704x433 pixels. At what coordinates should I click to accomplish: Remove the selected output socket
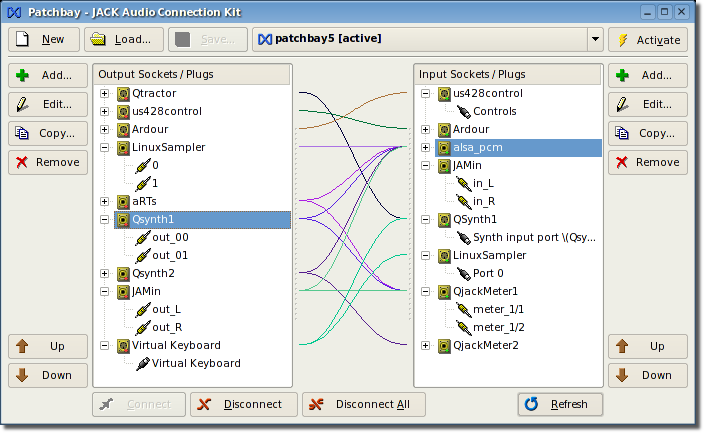coord(48,162)
